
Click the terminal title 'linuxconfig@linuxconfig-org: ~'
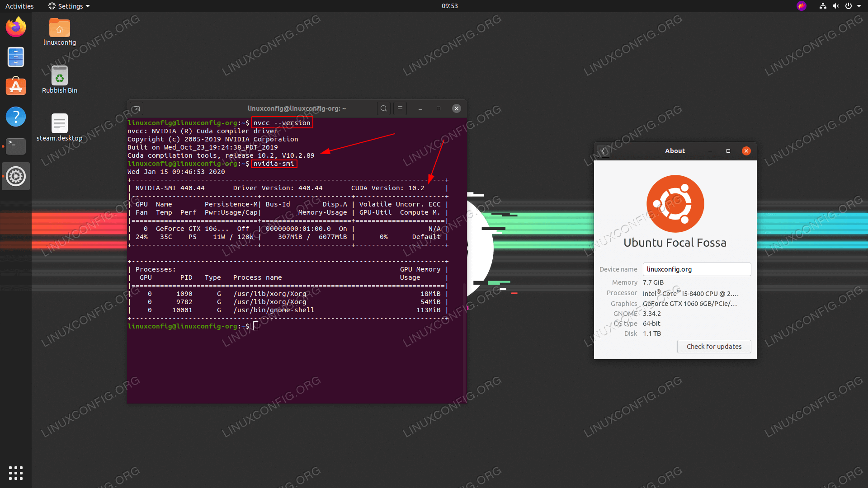[297, 108]
